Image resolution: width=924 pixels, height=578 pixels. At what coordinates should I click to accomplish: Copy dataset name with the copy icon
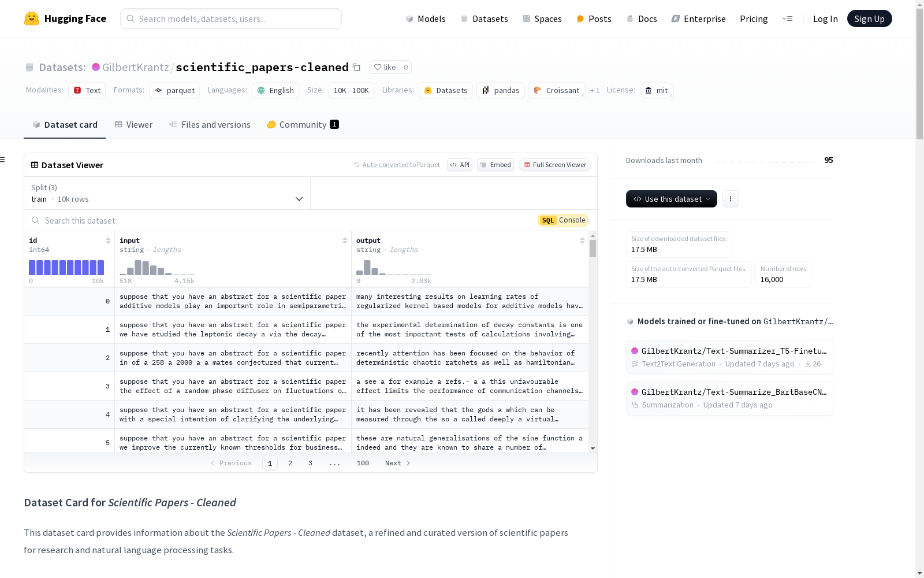pos(356,68)
